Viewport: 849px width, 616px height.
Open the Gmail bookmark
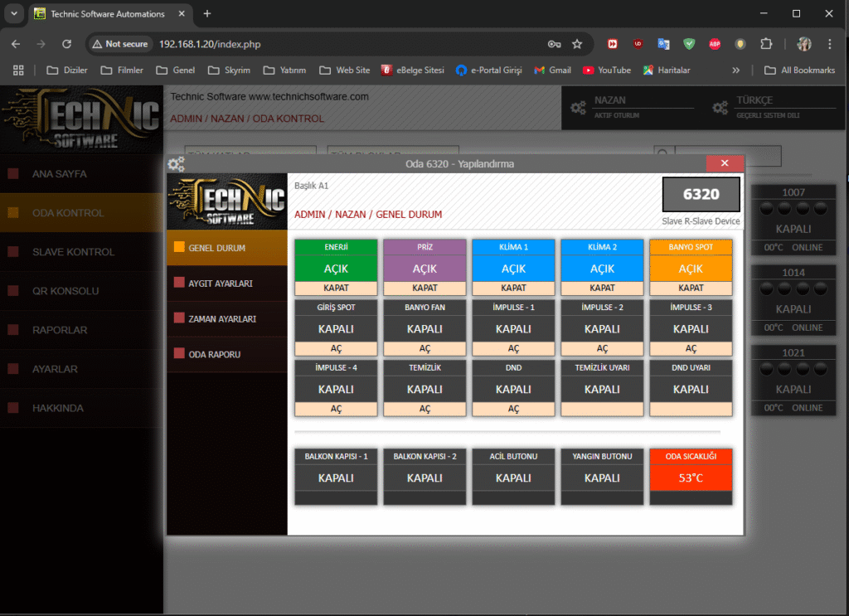552,70
